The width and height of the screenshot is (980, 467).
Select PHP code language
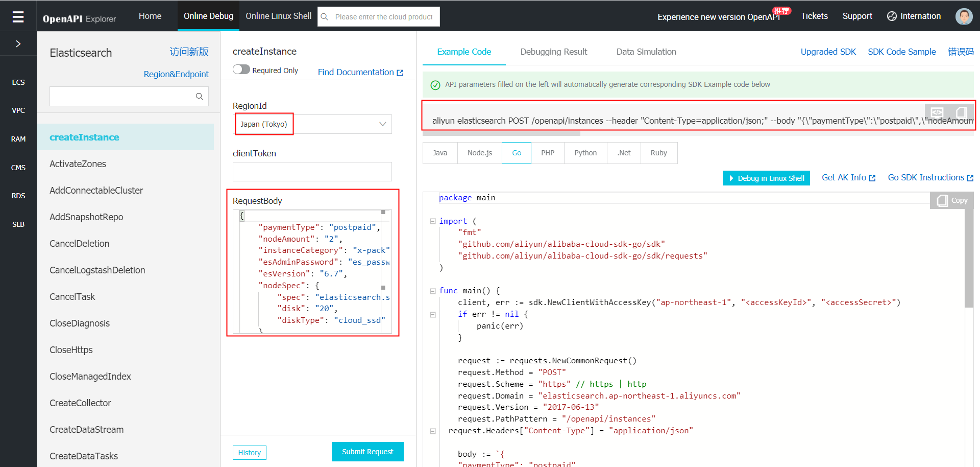tap(548, 153)
